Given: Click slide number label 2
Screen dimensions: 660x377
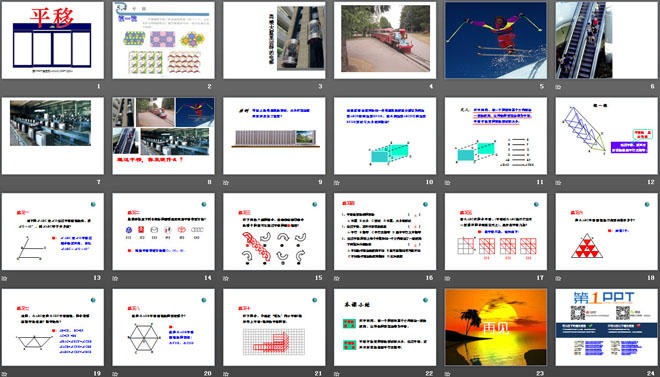Looking at the screenshot, I should pyautogui.click(x=210, y=87).
